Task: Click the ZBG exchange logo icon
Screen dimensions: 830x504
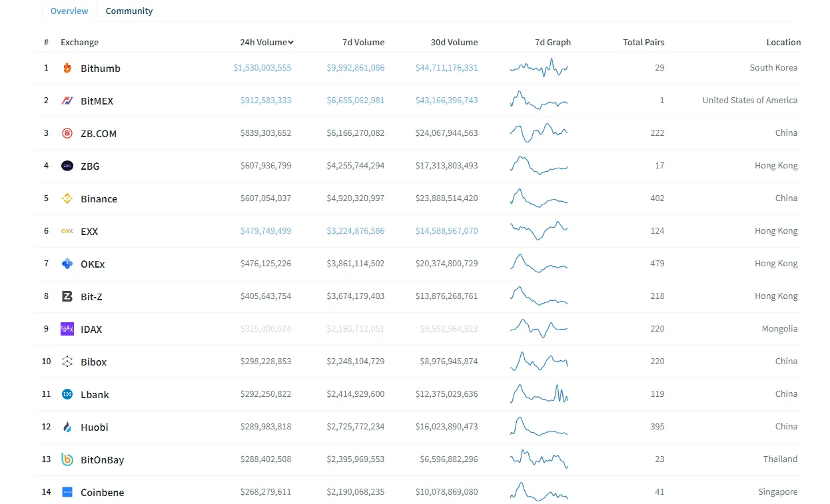Action: 67,166
